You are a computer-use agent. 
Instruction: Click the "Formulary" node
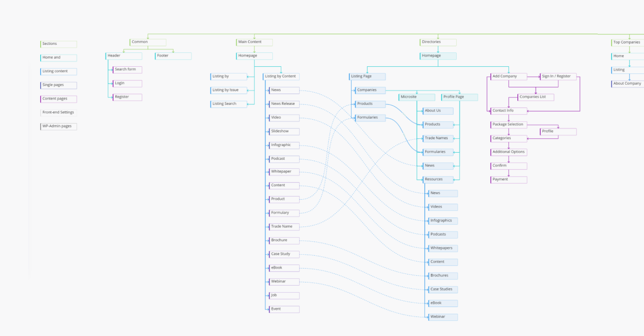(x=284, y=213)
